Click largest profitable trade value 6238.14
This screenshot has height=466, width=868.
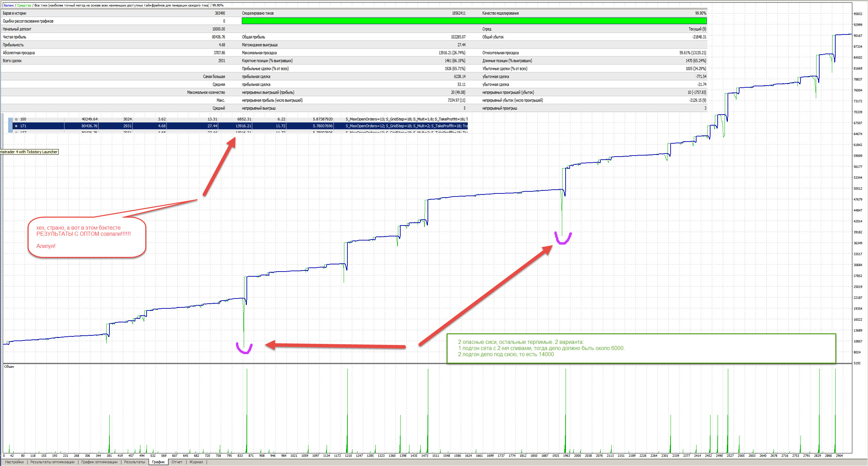460,76
